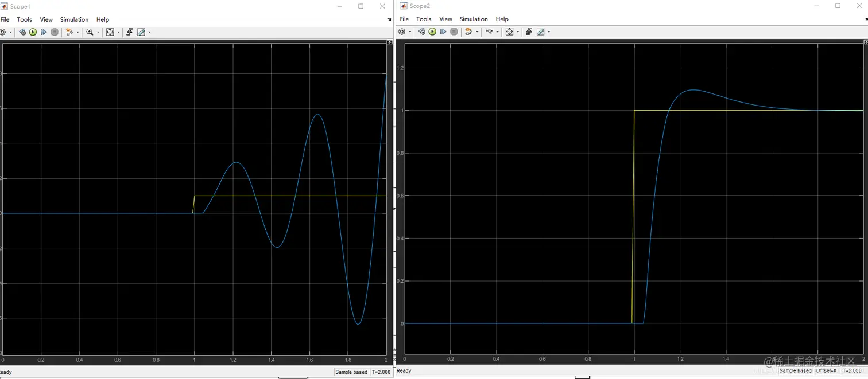Expand Measurements dropdown arrow in Scope1
The width and height of the screenshot is (868, 379).
click(149, 32)
